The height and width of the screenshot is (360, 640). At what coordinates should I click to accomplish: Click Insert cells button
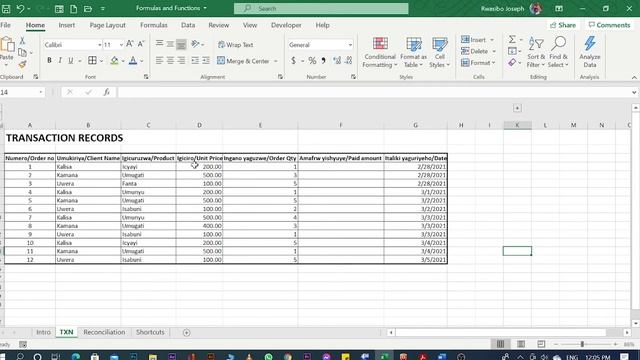coord(473,40)
